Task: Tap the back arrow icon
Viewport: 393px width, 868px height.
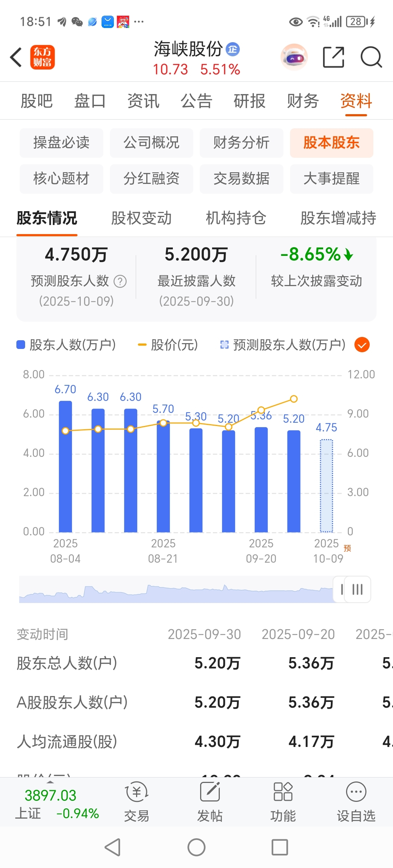Action: 16,57
